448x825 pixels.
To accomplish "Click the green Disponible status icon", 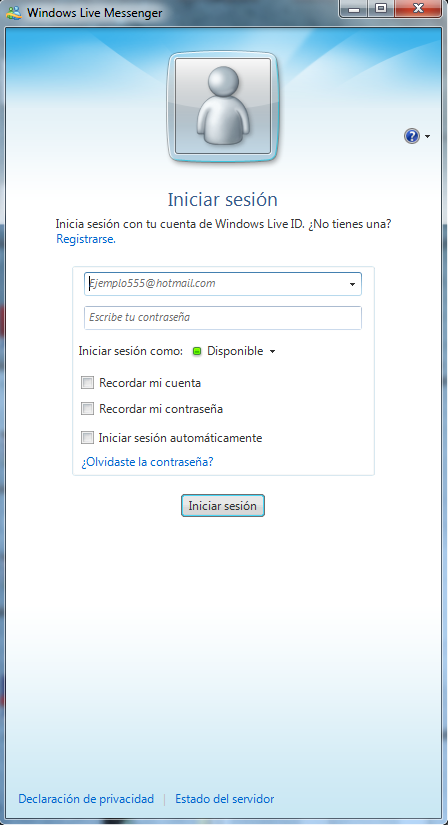I will 197,351.
